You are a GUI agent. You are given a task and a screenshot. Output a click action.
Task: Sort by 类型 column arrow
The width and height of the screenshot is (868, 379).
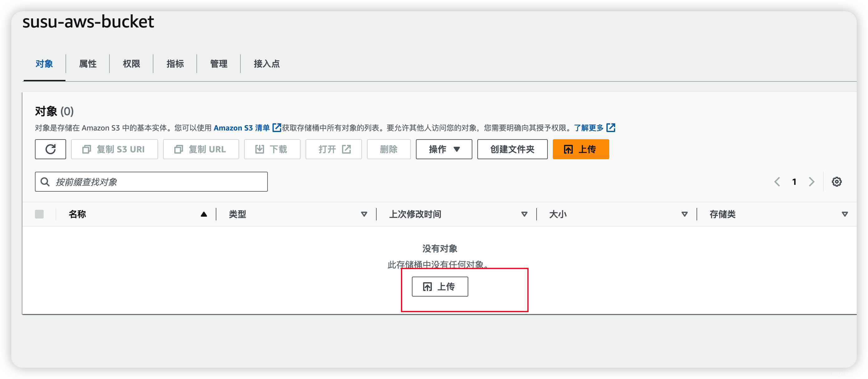point(364,214)
